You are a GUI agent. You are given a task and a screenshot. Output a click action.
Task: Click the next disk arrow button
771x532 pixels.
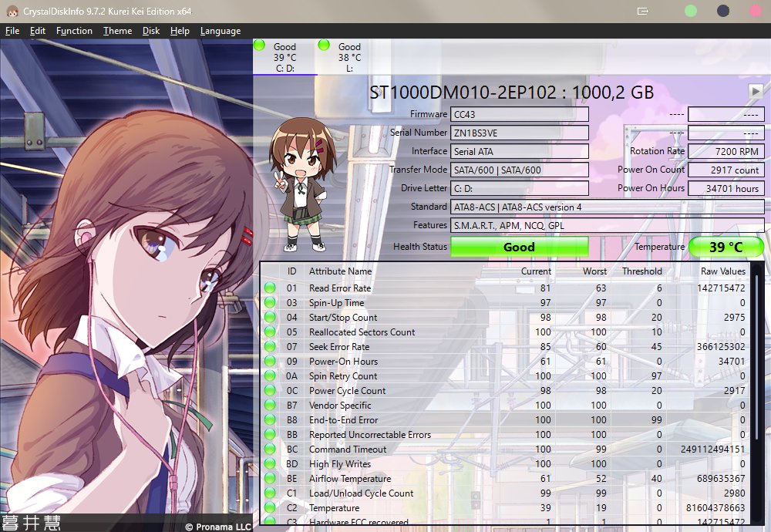(756, 91)
